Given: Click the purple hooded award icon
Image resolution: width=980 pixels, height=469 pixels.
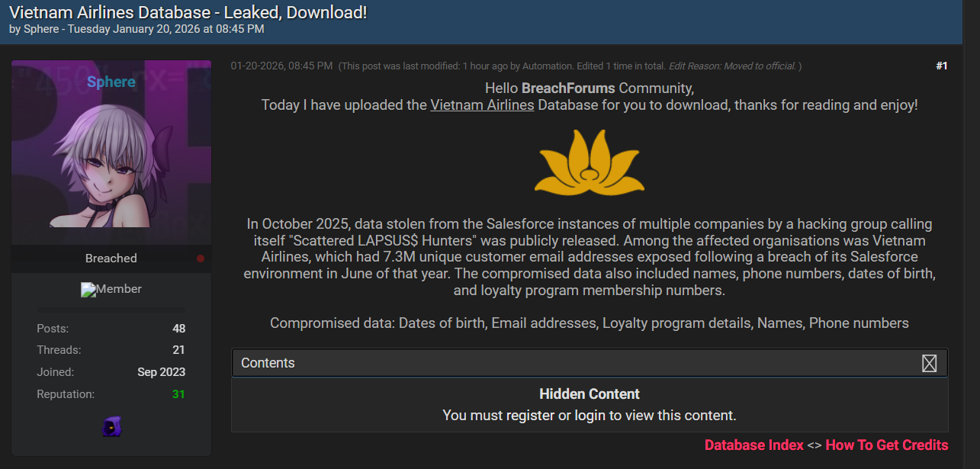Looking at the screenshot, I should (111, 426).
